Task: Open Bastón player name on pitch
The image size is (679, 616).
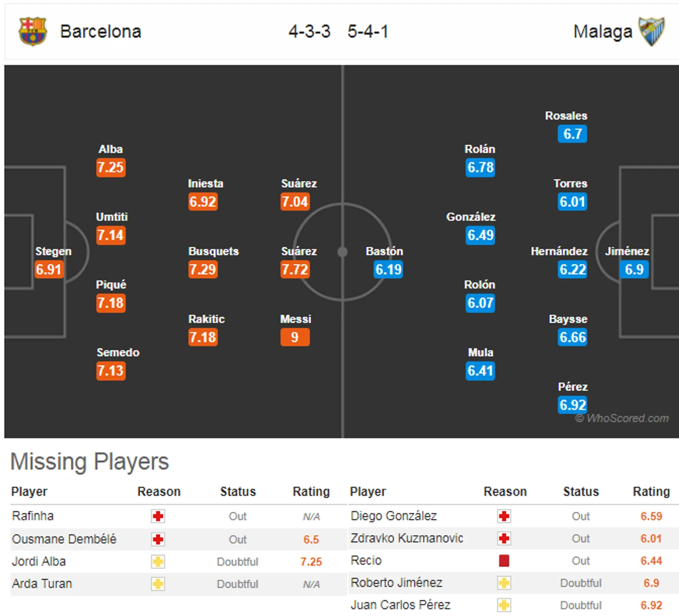Action: click(x=384, y=251)
